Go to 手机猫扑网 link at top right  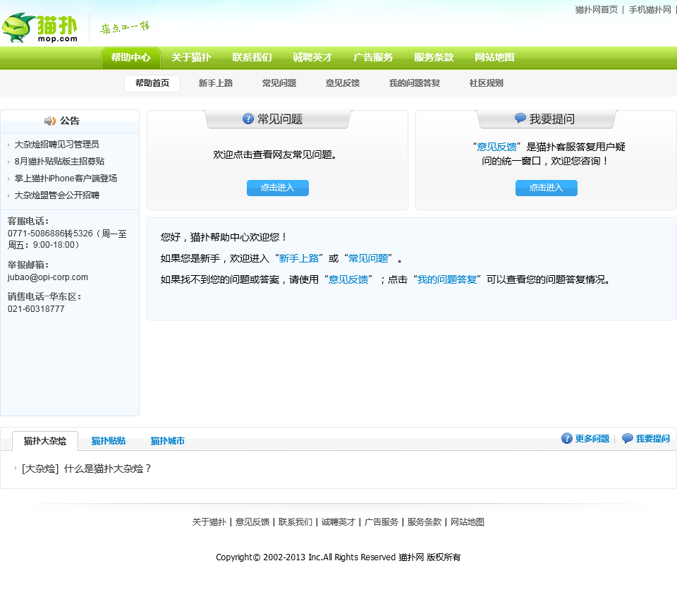point(649,9)
